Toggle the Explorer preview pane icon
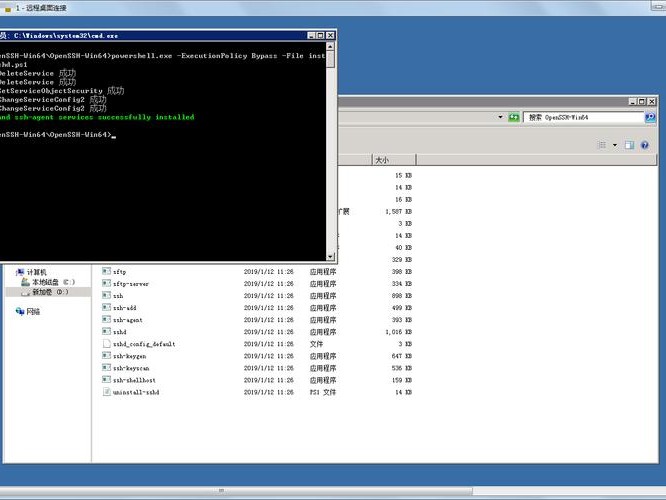The image size is (666, 500). click(629, 145)
